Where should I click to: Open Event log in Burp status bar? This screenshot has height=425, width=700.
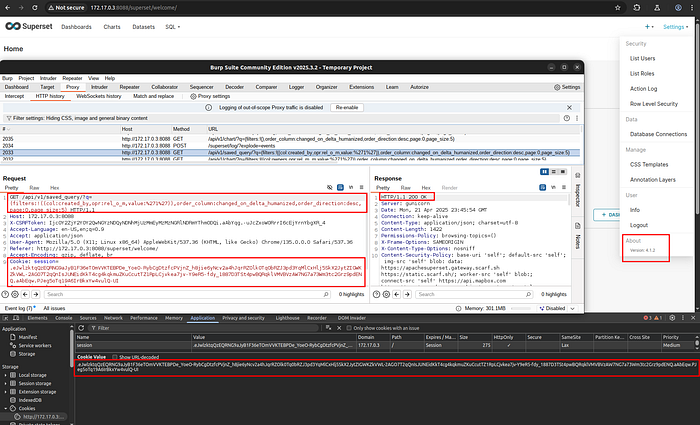click(20, 308)
